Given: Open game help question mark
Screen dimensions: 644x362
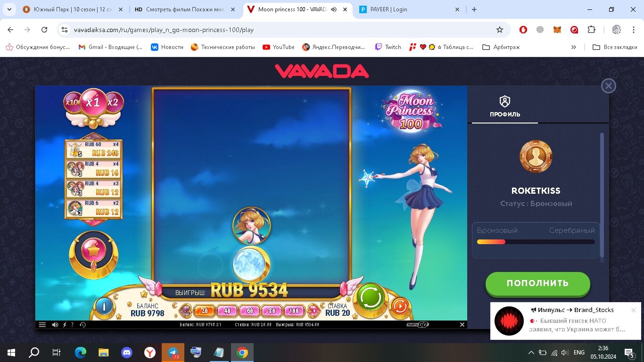Looking at the screenshot, I should pos(72,325).
